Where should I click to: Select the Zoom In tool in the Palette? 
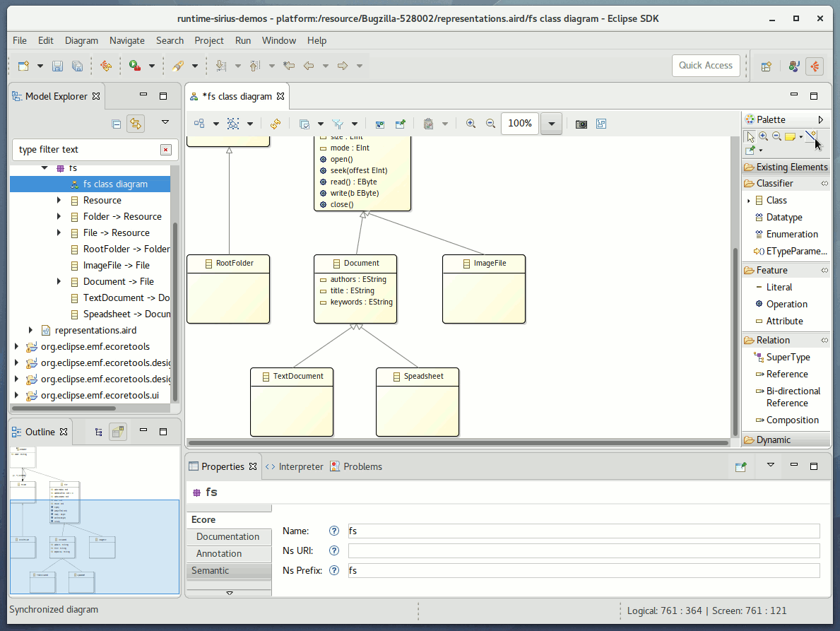pos(763,136)
